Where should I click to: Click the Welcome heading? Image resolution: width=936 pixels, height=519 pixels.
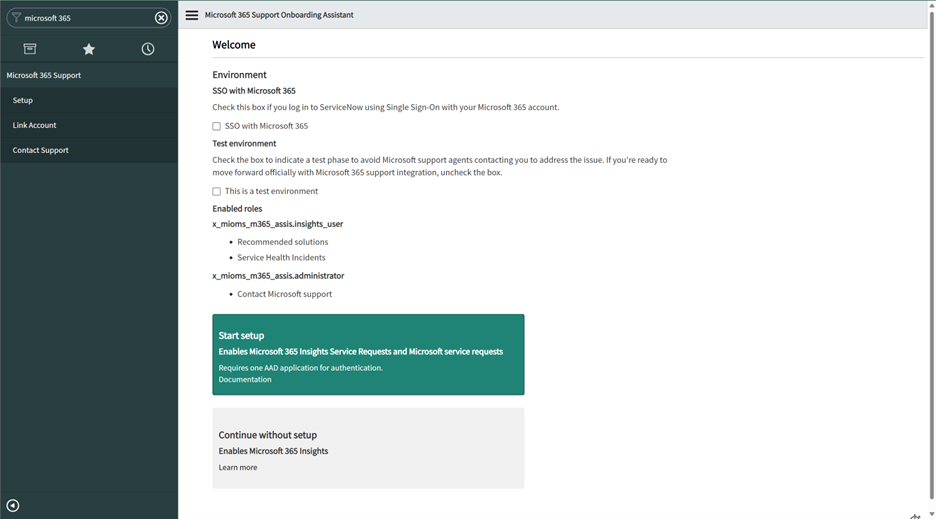[x=234, y=45]
